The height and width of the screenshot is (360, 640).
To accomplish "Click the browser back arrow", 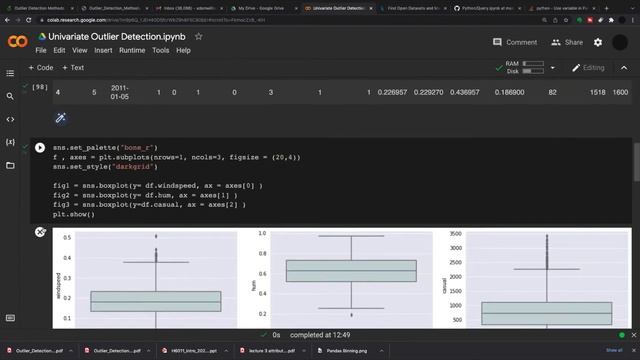I will tap(7, 20).
